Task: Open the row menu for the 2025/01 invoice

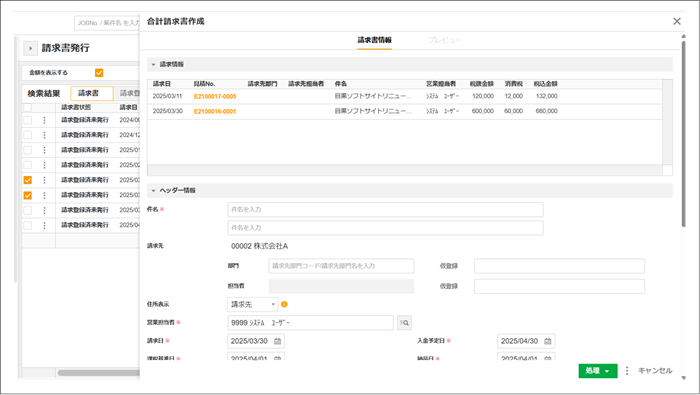Action: pyautogui.click(x=44, y=150)
